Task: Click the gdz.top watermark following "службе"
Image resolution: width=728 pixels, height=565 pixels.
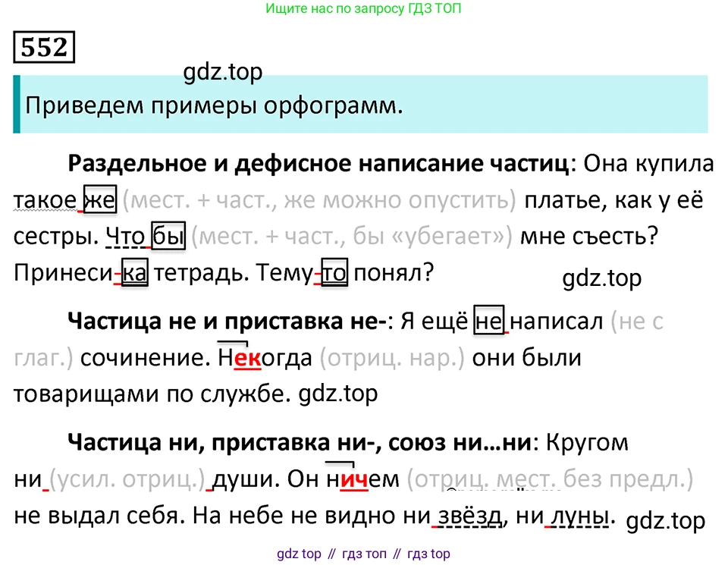Action: (x=338, y=394)
